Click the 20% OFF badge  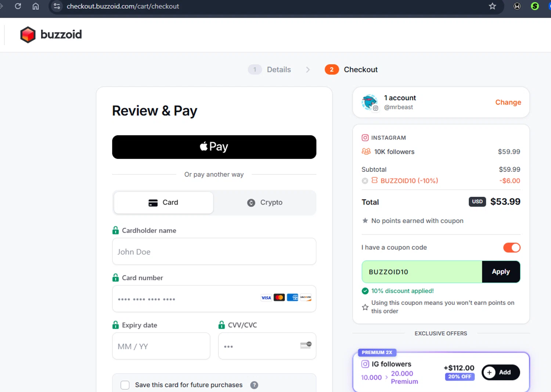(460, 377)
